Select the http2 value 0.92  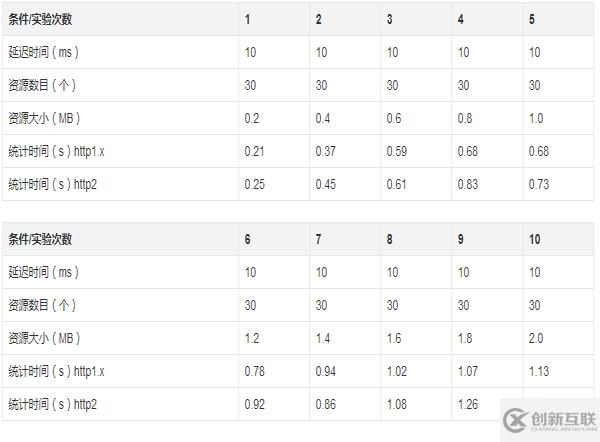click(253, 404)
